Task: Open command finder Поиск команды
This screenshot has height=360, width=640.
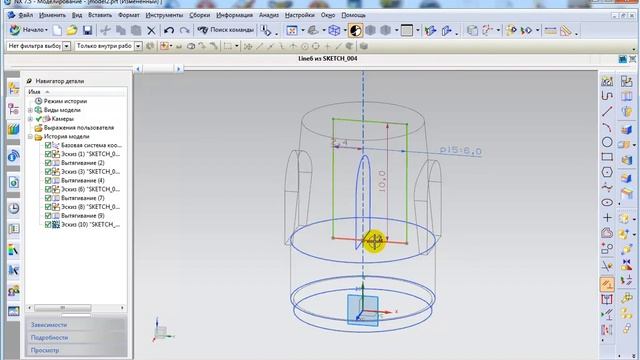Action: [x=225, y=30]
